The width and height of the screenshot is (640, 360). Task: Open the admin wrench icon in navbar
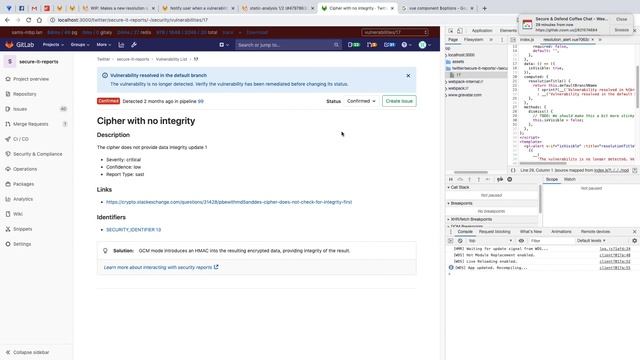point(134,45)
